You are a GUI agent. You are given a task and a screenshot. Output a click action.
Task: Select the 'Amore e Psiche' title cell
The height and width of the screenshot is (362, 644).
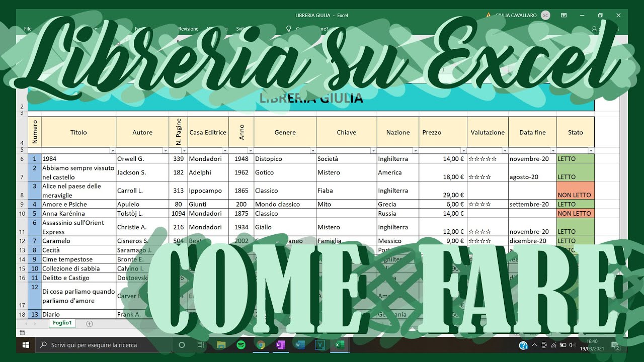[78, 204]
